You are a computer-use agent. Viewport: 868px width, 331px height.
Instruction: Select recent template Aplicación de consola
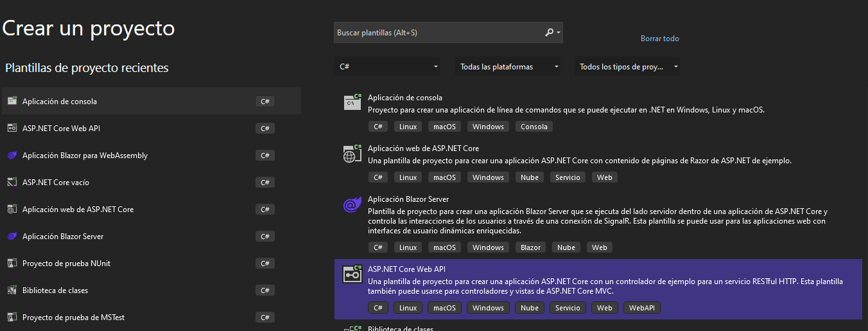(x=152, y=101)
